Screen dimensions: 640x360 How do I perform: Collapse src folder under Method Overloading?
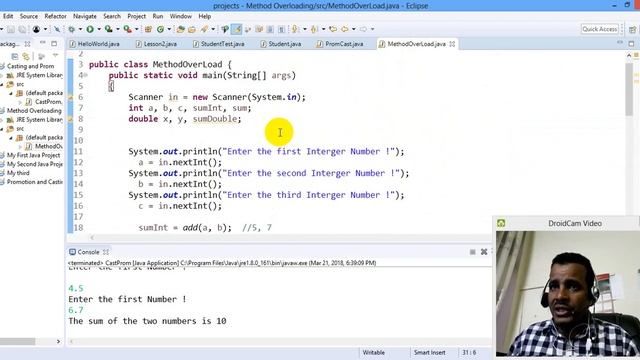point(2,129)
